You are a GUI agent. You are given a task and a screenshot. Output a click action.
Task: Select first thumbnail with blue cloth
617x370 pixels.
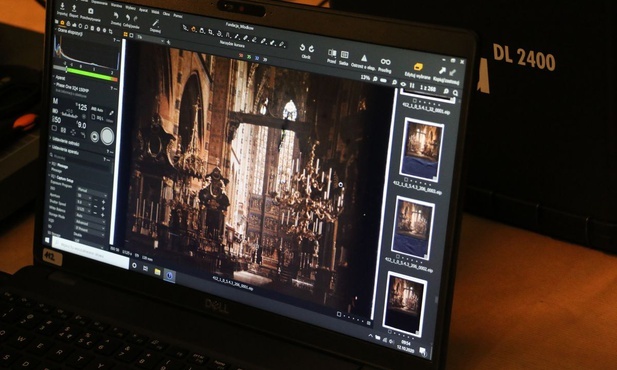tap(421, 149)
